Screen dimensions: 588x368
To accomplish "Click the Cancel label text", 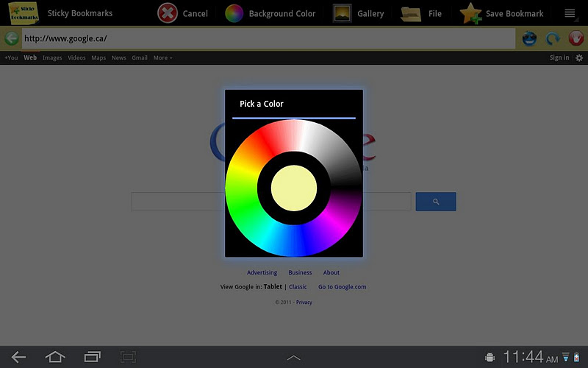I will coord(196,13).
